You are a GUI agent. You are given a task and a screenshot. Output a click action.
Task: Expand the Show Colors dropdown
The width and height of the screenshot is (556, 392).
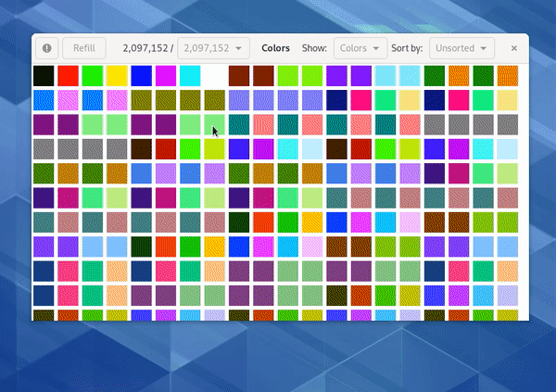tap(360, 48)
